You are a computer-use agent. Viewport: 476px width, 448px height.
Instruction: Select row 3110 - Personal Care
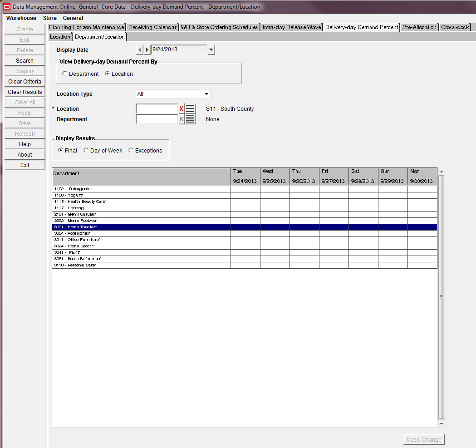click(245, 266)
